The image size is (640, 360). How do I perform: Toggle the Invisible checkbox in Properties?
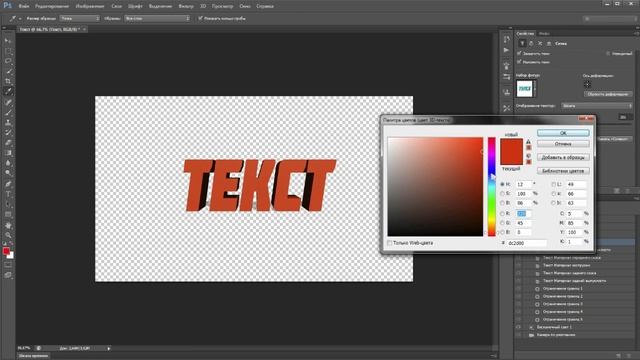(x=608, y=53)
